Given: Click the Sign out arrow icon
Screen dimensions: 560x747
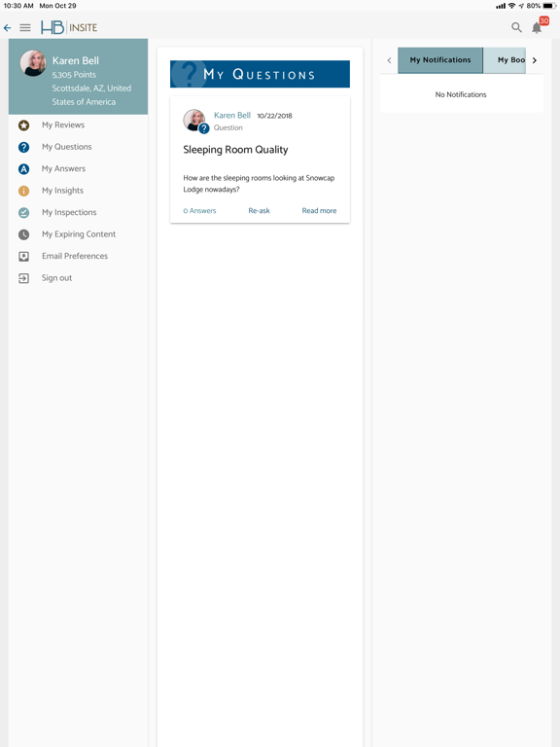Looking at the screenshot, I should click(23, 278).
